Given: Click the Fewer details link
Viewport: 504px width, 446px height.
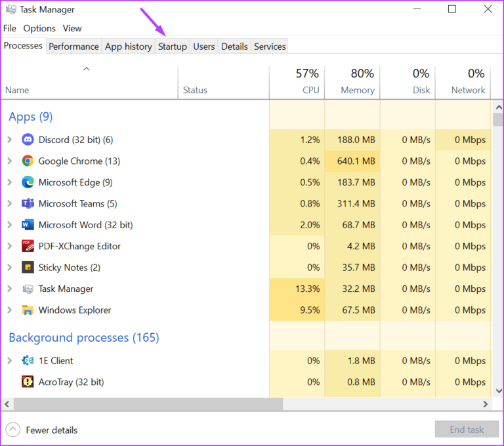Looking at the screenshot, I should pos(52,430).
